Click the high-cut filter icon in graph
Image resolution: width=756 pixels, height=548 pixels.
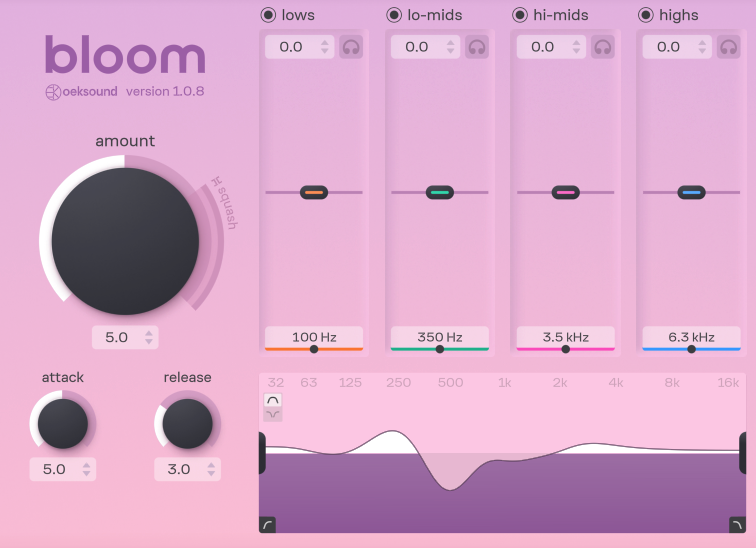click(x=737, y=524)
